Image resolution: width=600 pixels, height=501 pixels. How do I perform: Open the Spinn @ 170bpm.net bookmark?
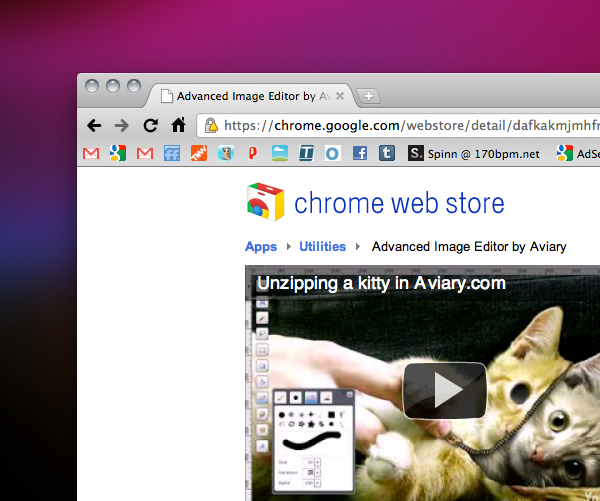(473, 153)
